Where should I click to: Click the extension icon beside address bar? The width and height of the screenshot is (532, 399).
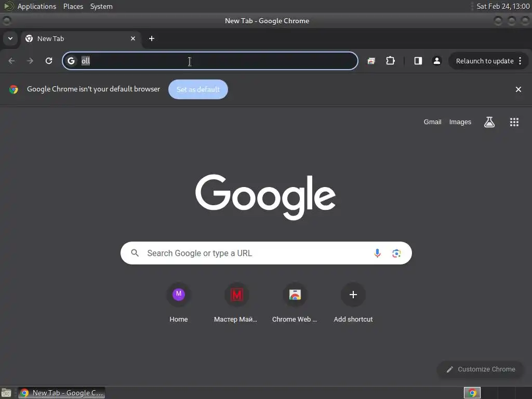tap(371, 61)
